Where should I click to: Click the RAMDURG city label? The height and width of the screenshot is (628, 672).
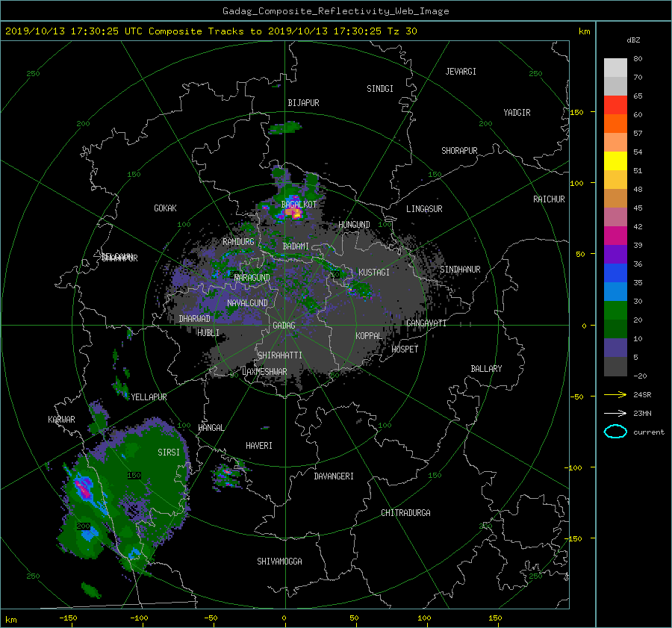(x=238, y=242)
